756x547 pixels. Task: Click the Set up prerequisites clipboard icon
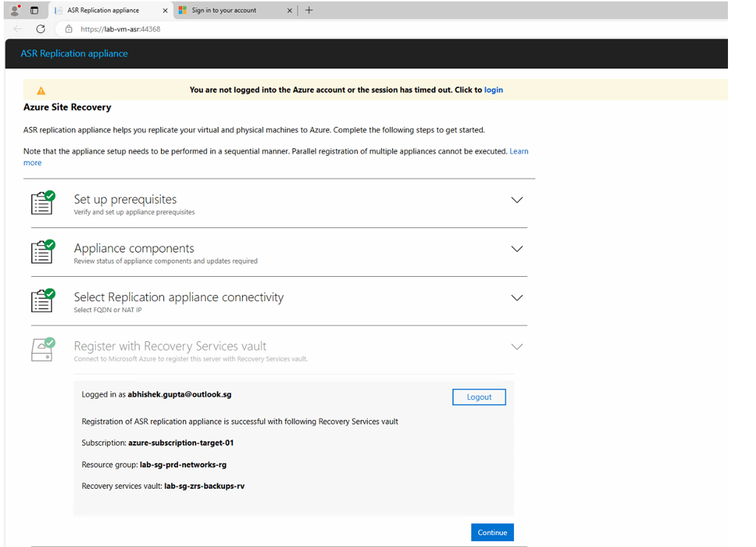click(43, 202)
